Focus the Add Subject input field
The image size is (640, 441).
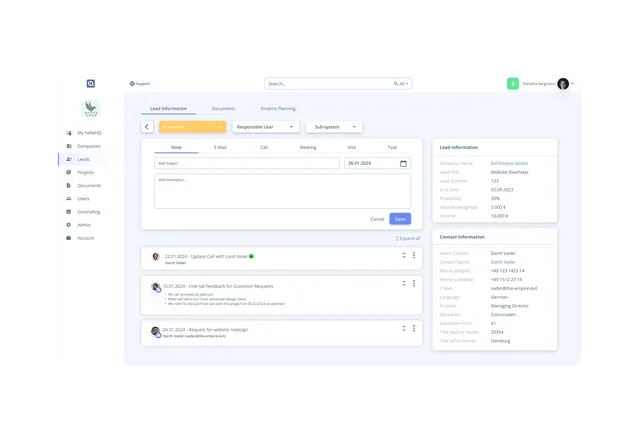pyautogui.click(x=247, y=163)
